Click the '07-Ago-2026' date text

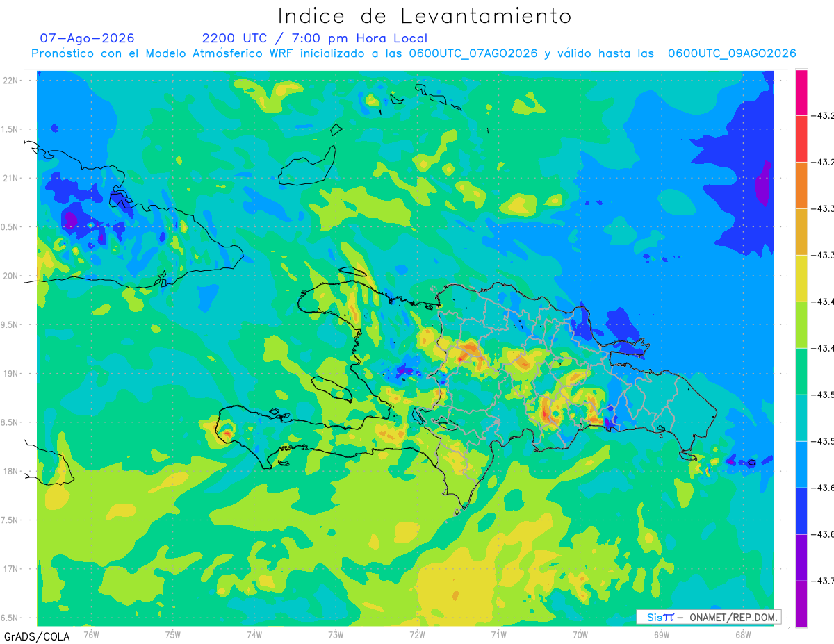[x=87, y=38]
